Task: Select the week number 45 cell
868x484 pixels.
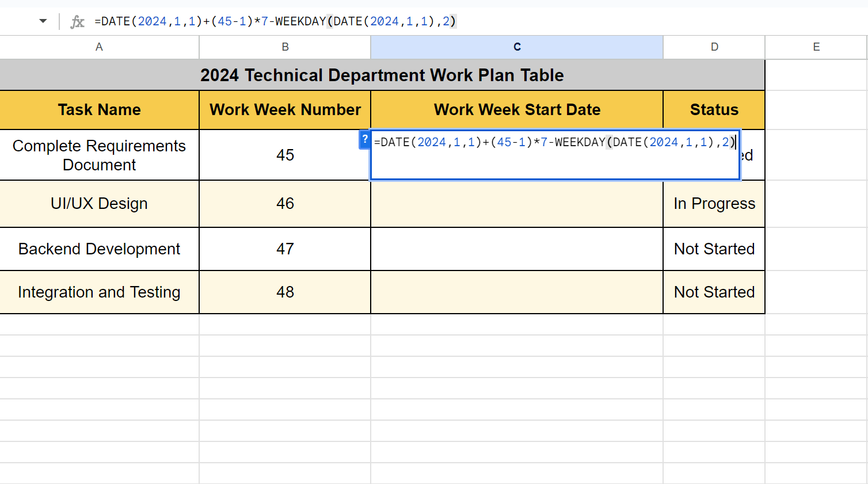Action: coord(285,155)
